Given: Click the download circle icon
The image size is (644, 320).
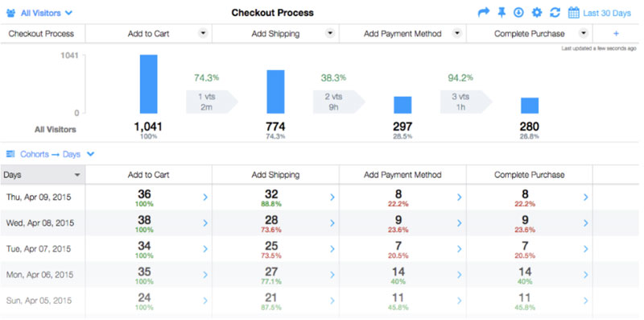Looking at the screenshot, I should tap(518, 13).
